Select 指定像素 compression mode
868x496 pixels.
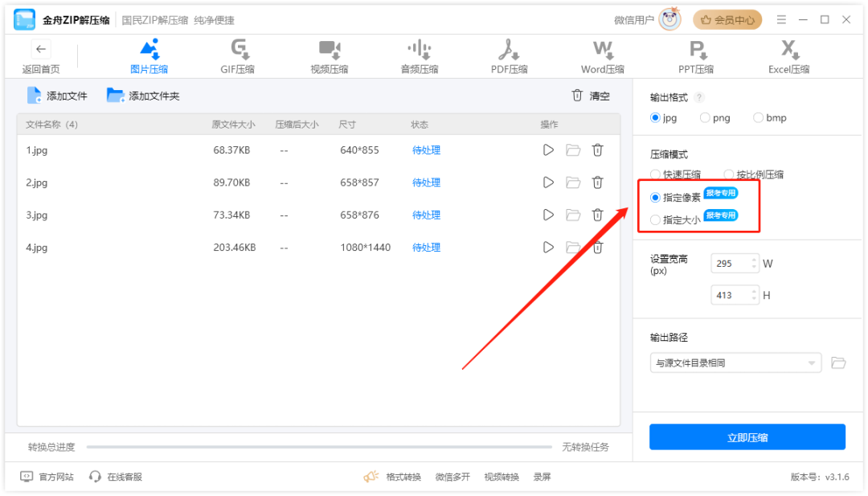(656, 198)
